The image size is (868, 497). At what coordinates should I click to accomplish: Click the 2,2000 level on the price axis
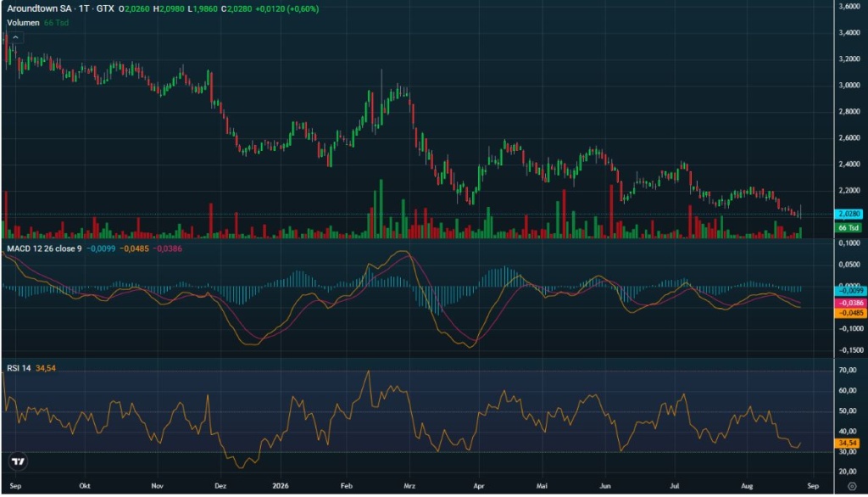(x=849, y=191)
